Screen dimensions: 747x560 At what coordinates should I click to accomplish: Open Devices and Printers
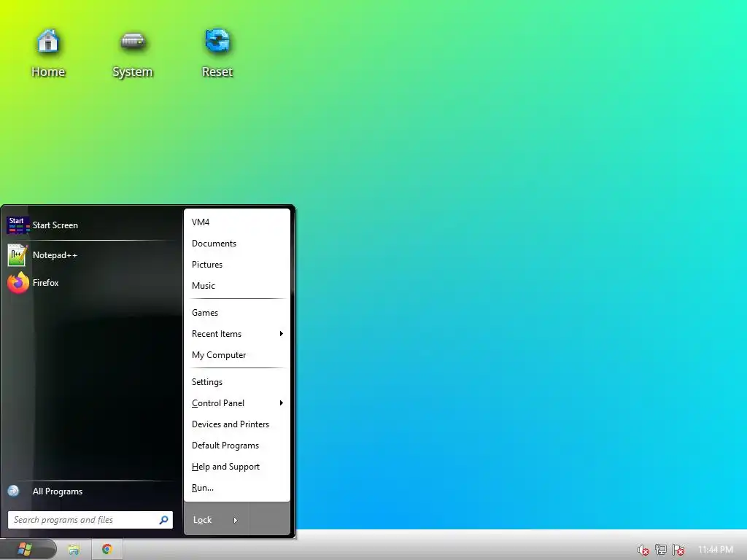pos(237,424)
